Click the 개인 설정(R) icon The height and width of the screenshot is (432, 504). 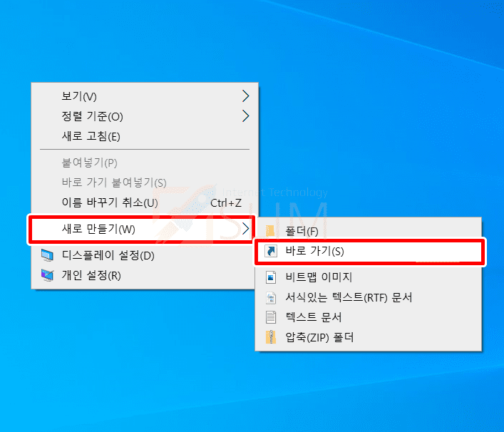click(x=47, y=275)
